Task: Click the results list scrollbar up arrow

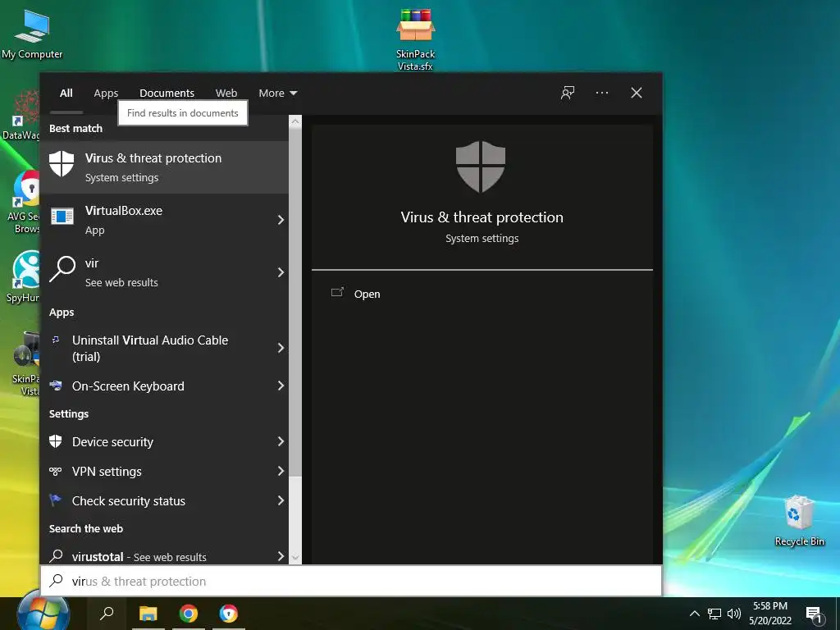Action: point(295,121)
